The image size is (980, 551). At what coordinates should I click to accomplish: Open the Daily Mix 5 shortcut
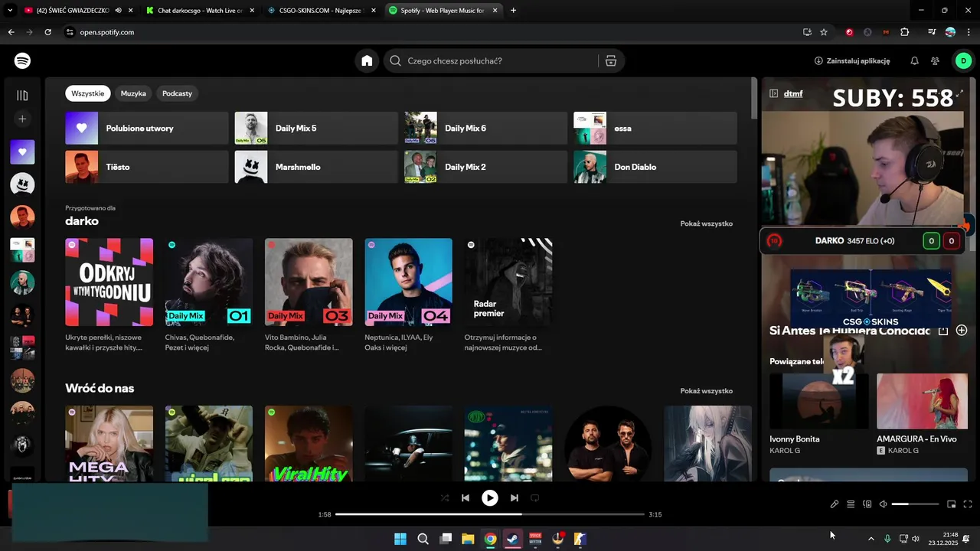[316, 129]
